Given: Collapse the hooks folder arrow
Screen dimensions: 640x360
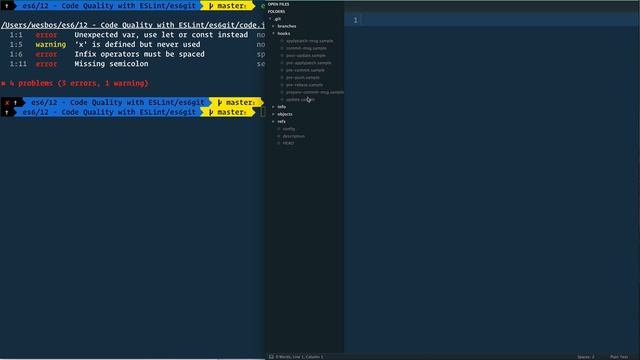Looking at the screenshot, I should [x=273, y=33].
